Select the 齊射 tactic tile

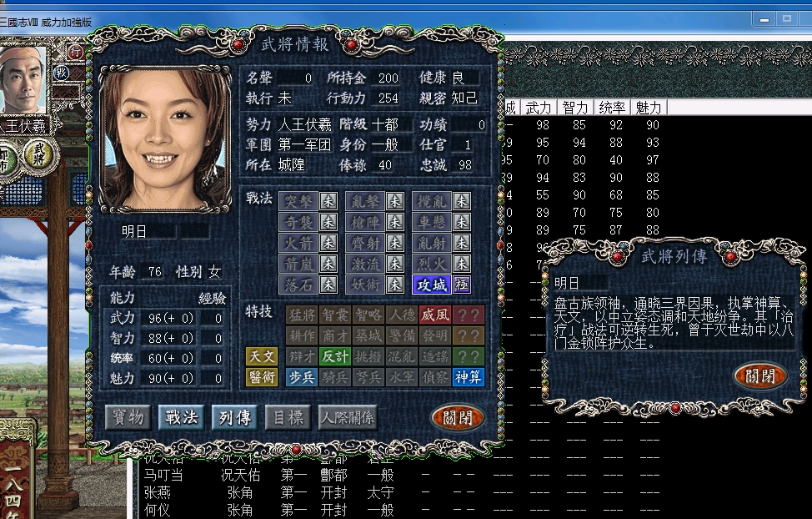point(365,243)
